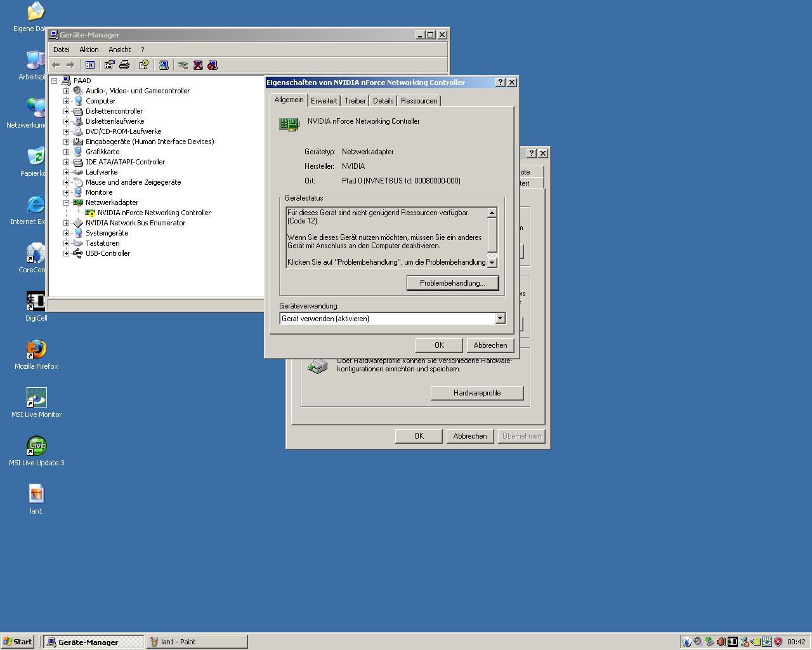Expand the Diskettencontroller node
Image resolution: width=812 pixels, height=650 pixels.
pyautogui.click(x=66, y=111)
